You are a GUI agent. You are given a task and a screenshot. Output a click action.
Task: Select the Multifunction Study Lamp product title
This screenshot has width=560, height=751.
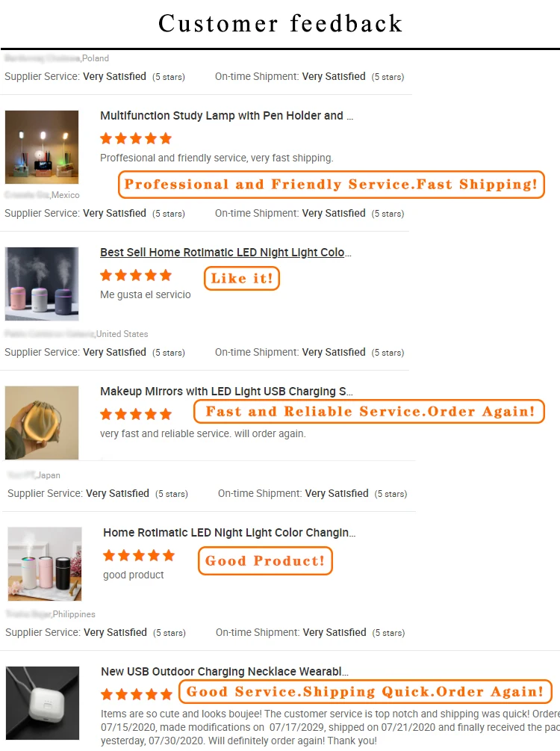pyautogui.click(x=226, y=116)
